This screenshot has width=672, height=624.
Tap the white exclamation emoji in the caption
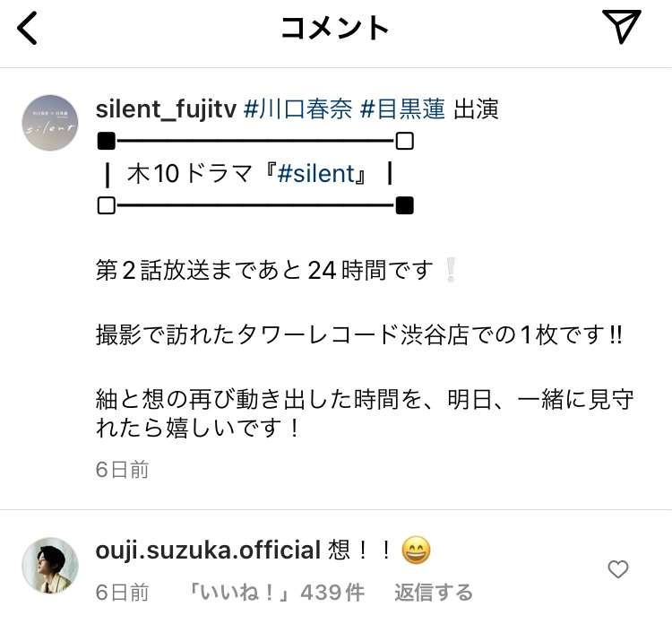coord(450,270)
